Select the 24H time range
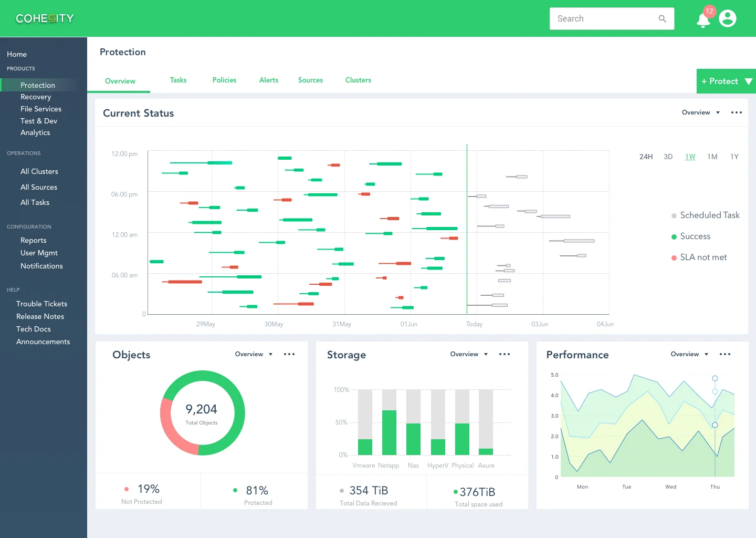 coord(646,157)
